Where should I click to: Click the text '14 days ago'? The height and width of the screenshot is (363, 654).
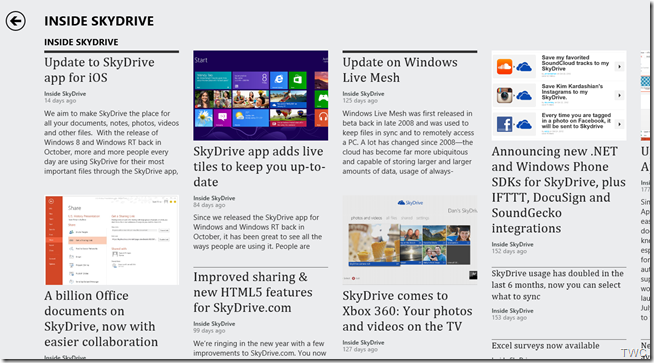[x=60, y=101]
